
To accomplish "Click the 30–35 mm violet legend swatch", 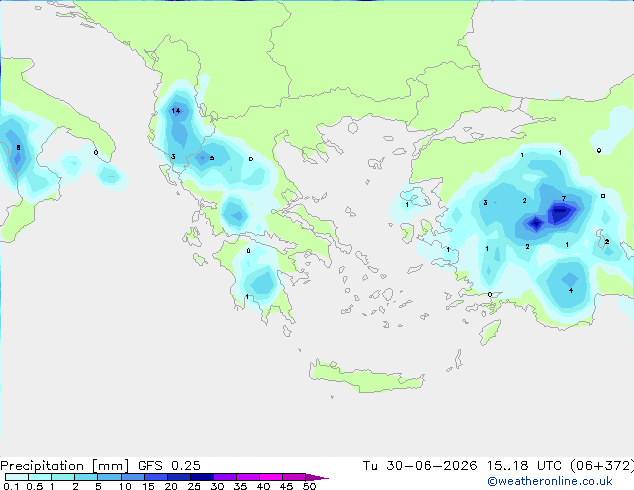I will coord(225,477).
